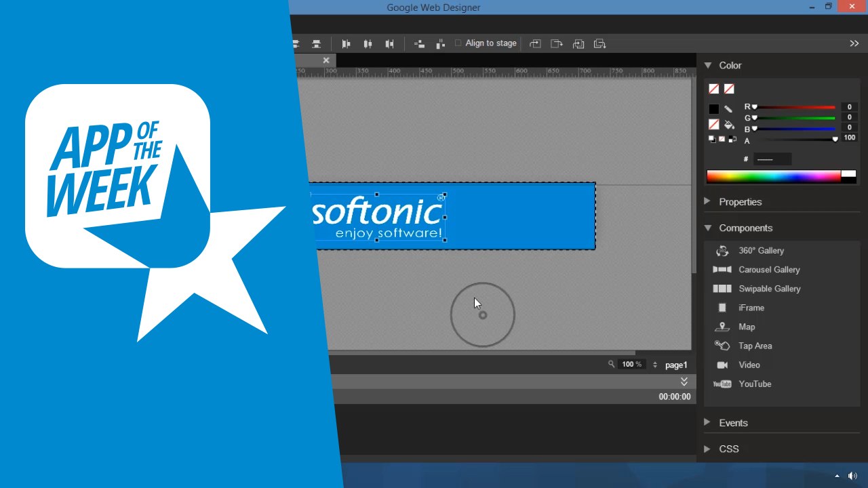Image resolution: width=868 pixels, height=488 pixels.
Task: Enable the Align to stage checkbox
Action: tap(458, 43)
